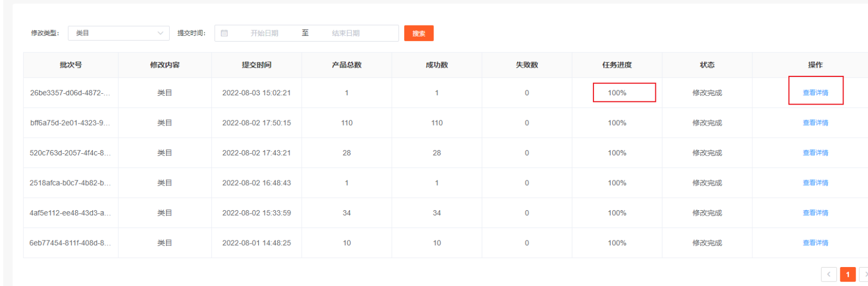The image size is (868, 286).
Task: Select the 结束日期 end date field
Action: click(346, 33)
